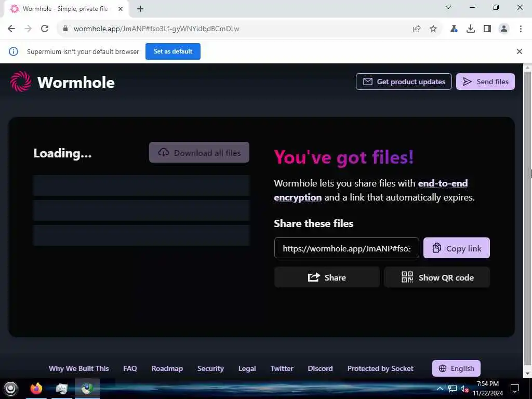532x399 pixels.
Task: Close the Wormhole tab
Action: (x=121, y=9)
